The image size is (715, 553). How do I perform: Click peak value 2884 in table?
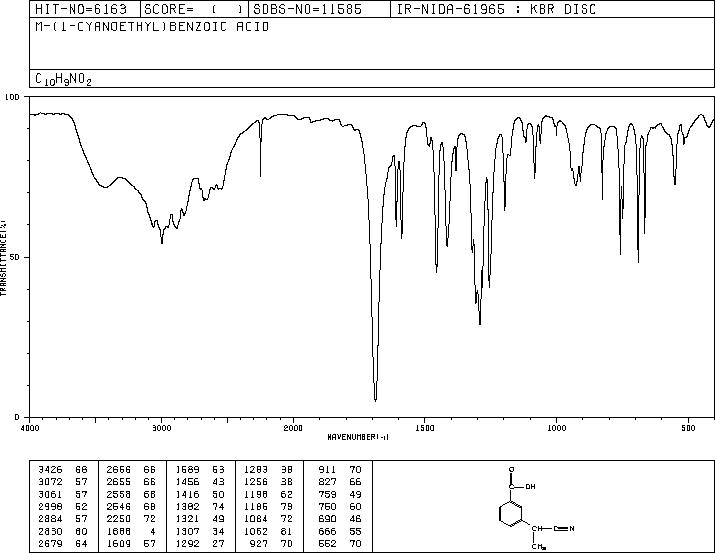pos(50,519)
